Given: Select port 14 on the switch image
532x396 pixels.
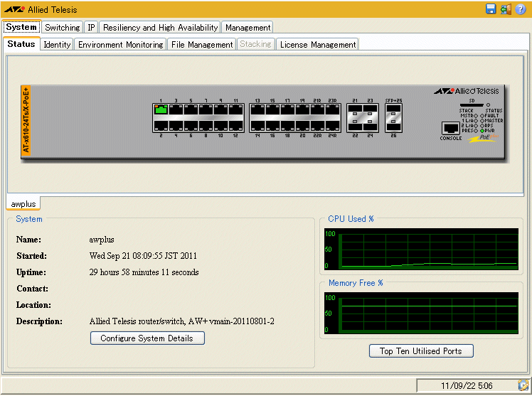Looking at the screenshot, I should tap(257, 126).
